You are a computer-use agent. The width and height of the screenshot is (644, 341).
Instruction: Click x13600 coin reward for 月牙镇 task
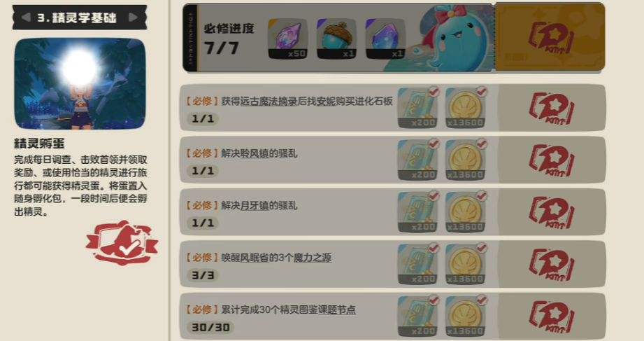pyautogui.click(x=465, y=212)
